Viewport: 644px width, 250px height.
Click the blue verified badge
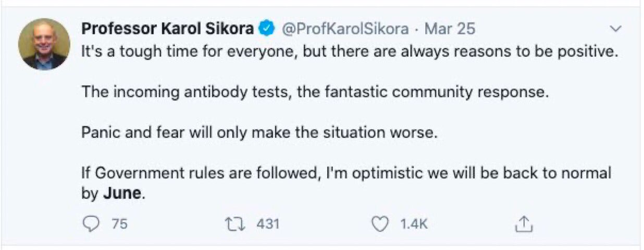[267, 29]
